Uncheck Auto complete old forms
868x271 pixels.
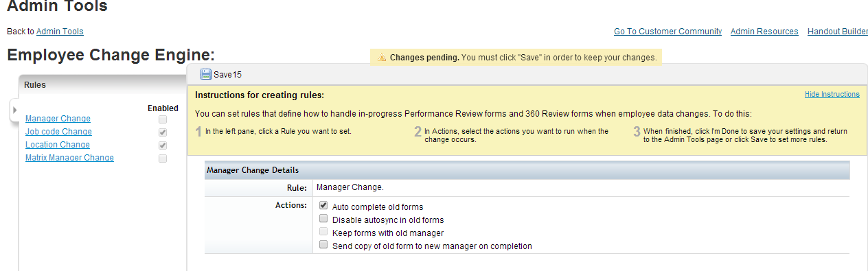pos(323,205)
